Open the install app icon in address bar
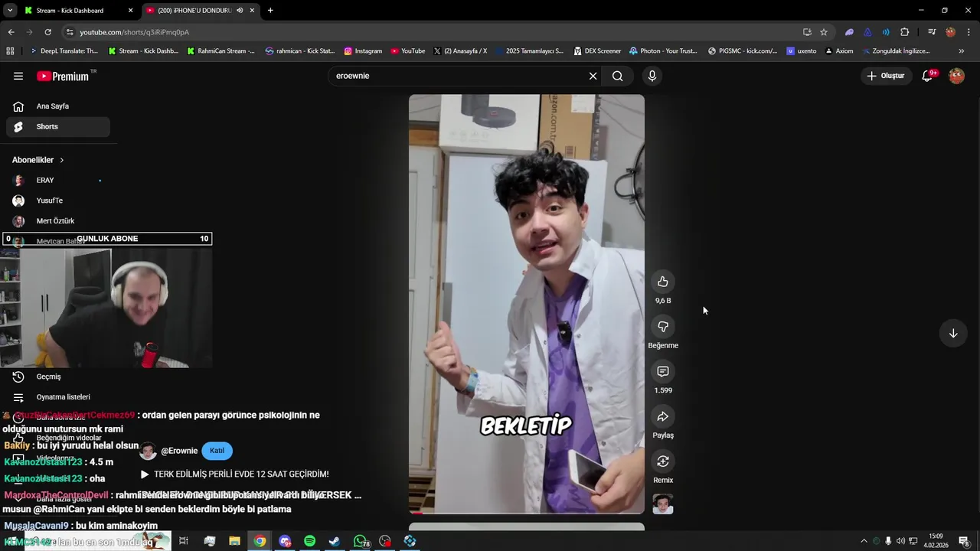 (x=807, y=32)
